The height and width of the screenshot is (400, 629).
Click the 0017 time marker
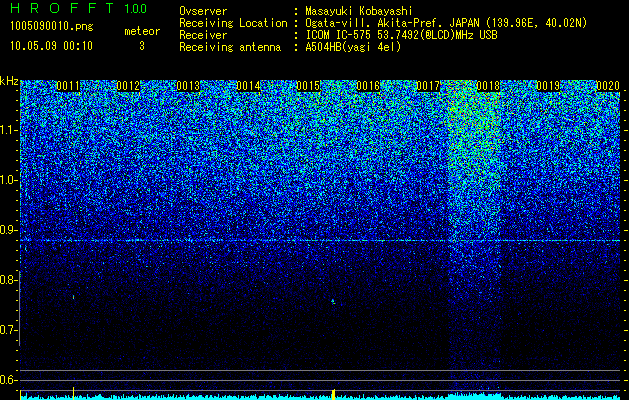pyautogui.click(x=428, y=86)
